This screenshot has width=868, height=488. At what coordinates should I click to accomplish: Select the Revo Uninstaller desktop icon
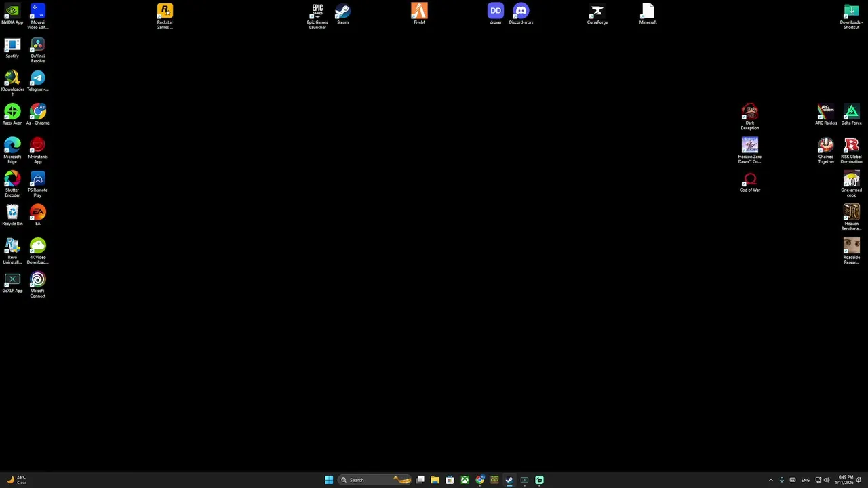coord(12,251)
